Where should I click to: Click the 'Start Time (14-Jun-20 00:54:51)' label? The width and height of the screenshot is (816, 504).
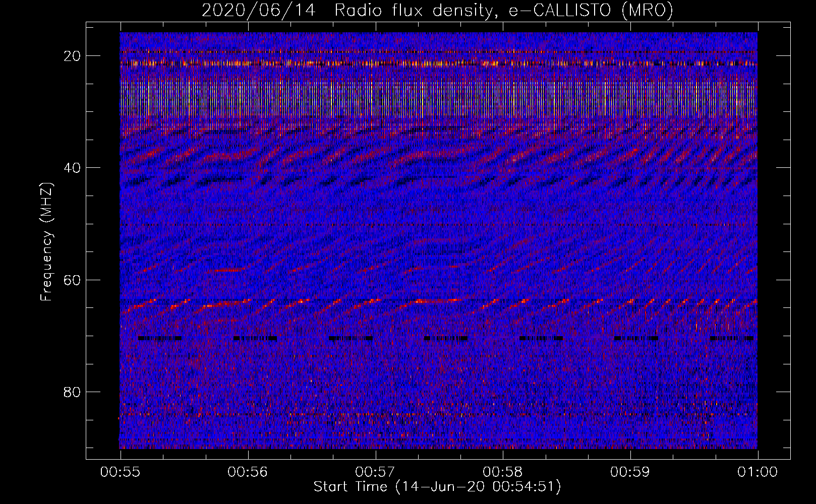click(x=437, y=487)
